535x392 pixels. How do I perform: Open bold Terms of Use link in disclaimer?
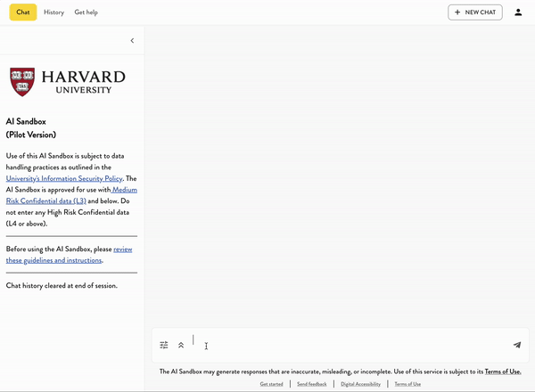[503, 372]
